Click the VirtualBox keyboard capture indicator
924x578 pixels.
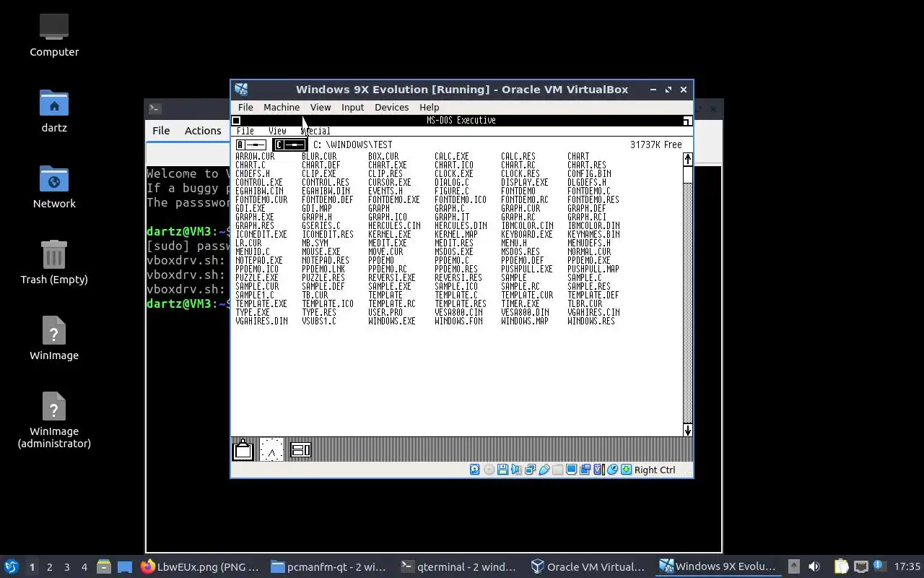coord(626,470)
